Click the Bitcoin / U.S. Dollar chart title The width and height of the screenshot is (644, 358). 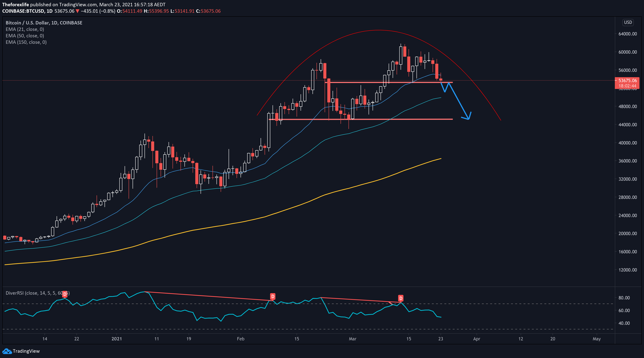[x=44, y=23]
